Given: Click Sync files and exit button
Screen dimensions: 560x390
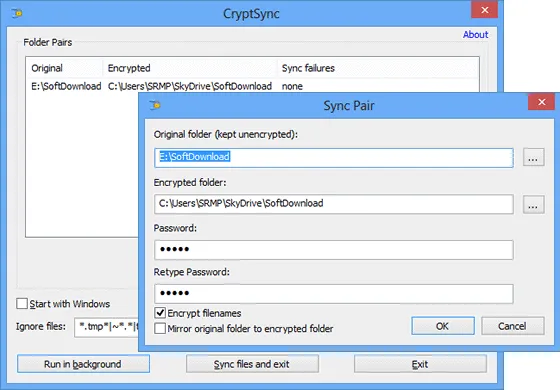Looking at the screenshot, I should pos(252,364).
